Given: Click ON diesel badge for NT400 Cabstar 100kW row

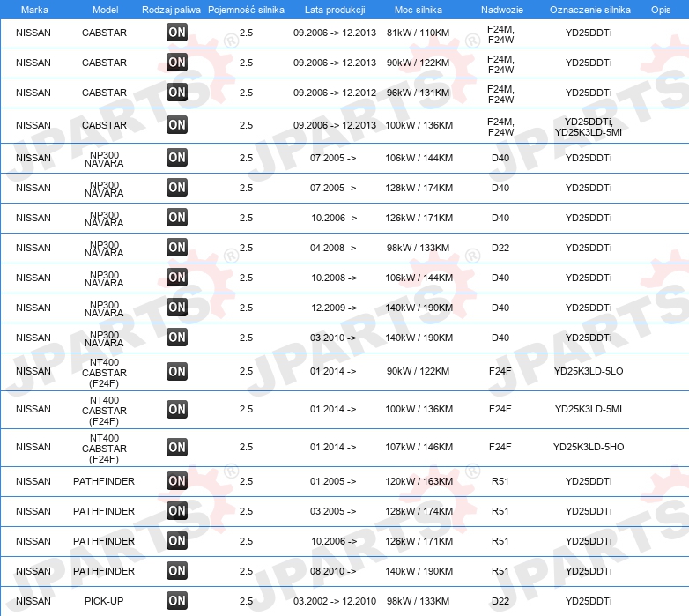Looking at the screenshot, I should pyautogui.click(x=177, y=409).
